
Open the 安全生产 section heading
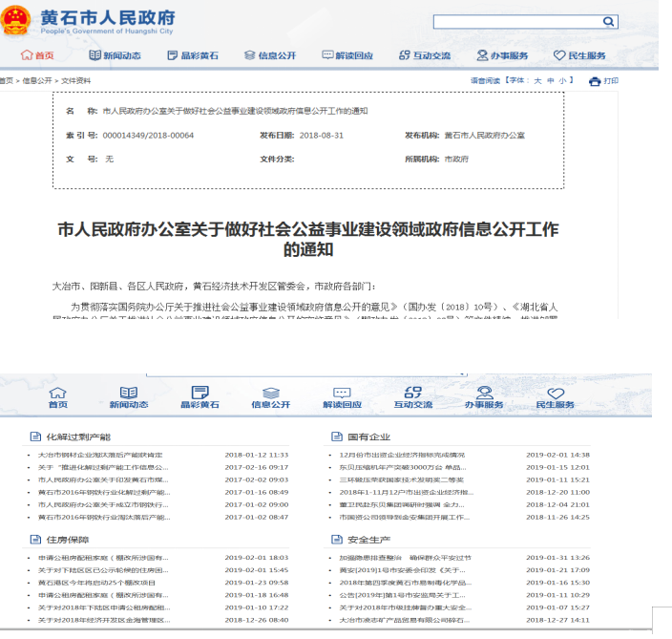coord(364,539)
